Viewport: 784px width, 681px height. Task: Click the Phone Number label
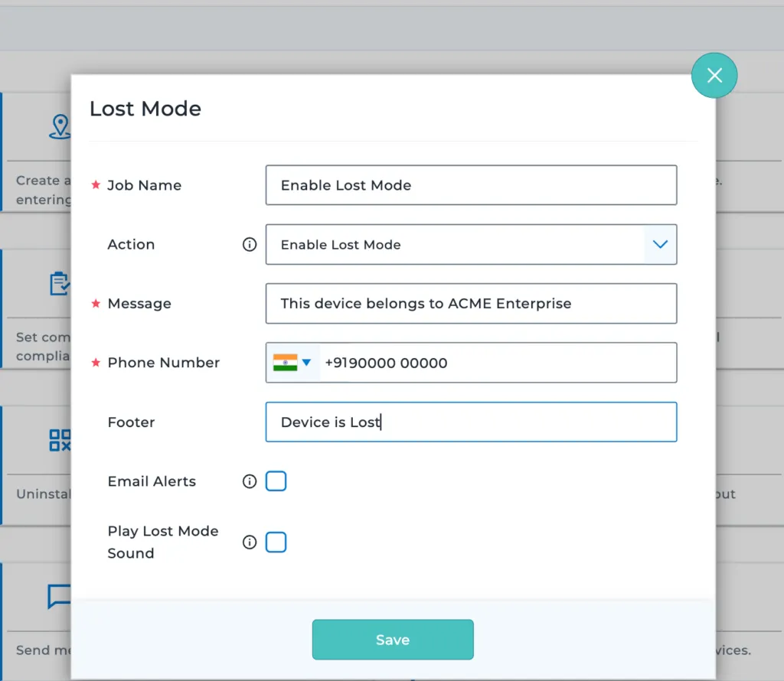pyautogui.click(x=164, y=363)
